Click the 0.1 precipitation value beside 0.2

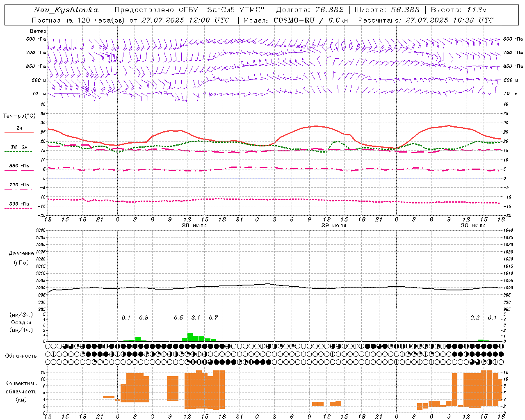pos(492,317)
